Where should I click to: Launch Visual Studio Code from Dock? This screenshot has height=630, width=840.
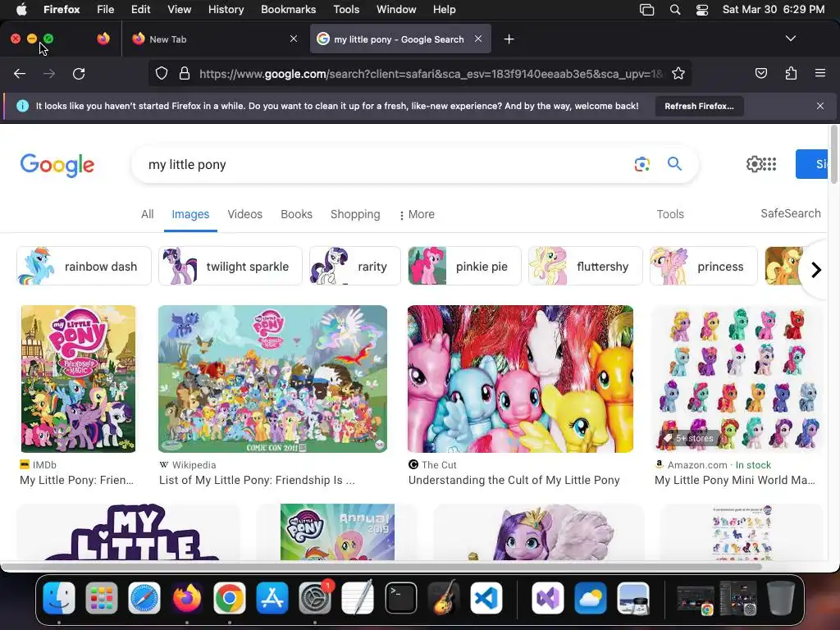[x=486, y=598]
